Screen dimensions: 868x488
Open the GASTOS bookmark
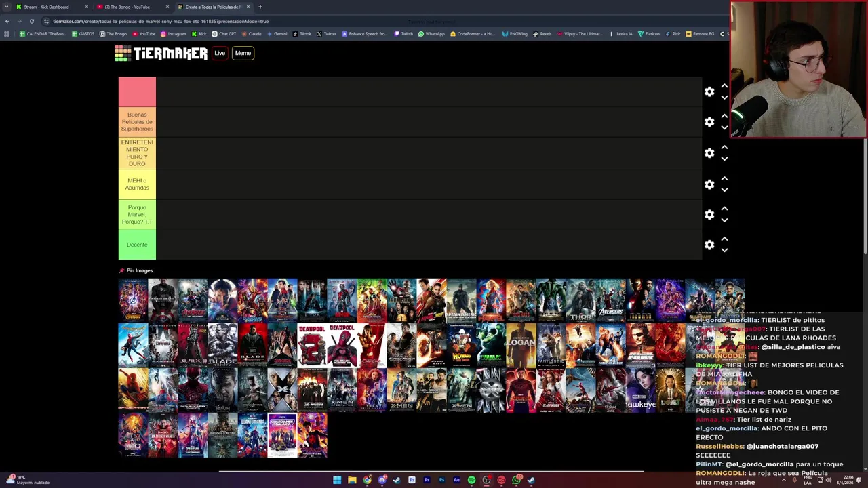click(83, 34)
